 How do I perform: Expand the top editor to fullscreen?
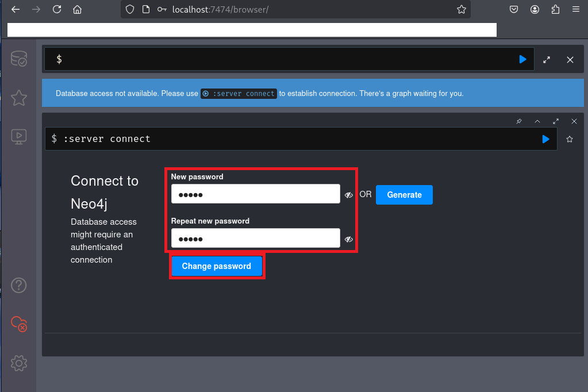(547, 59)
